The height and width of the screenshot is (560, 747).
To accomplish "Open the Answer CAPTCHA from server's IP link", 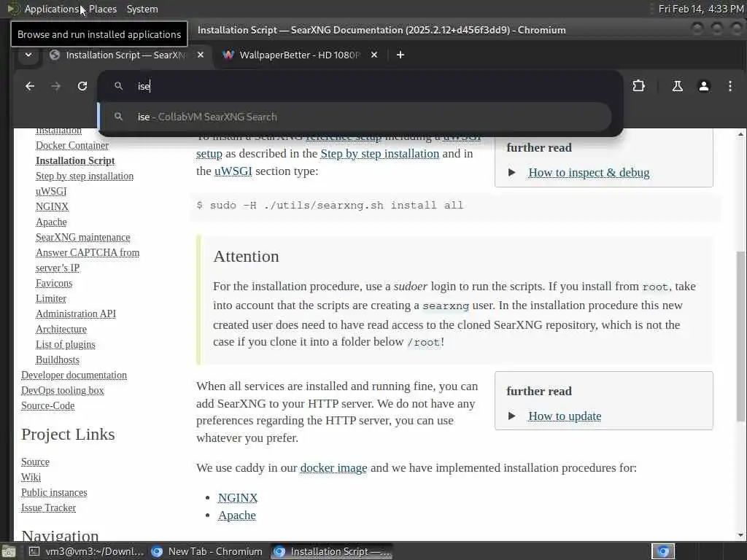I will pos(88,260).
